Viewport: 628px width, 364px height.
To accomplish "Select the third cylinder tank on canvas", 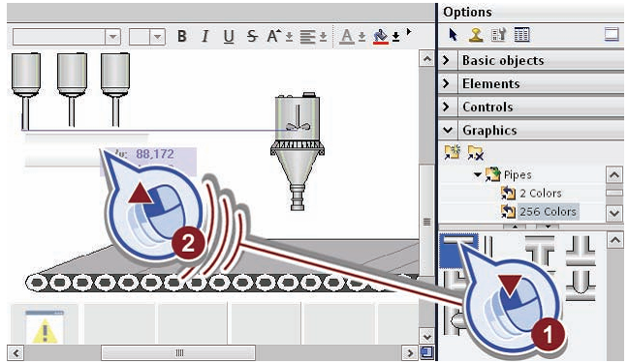I will point(115,90).
